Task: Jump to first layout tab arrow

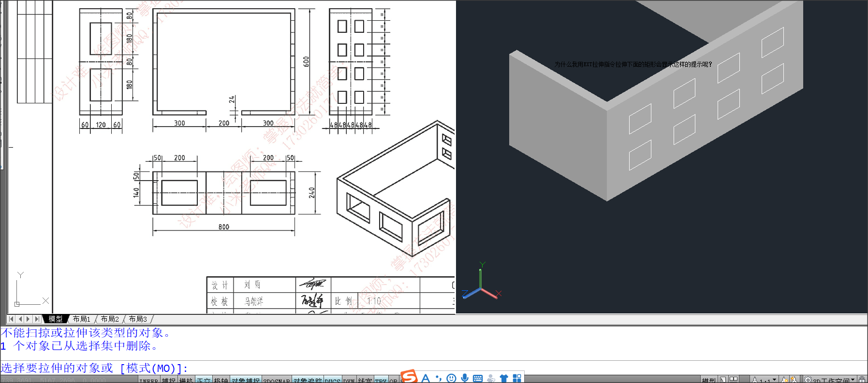Action: pyautogui.click(x=12, y=319)
